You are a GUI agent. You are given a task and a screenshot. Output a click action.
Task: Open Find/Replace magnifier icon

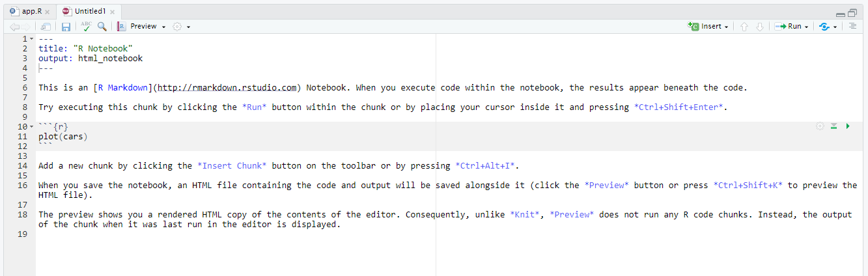point(102,27)
